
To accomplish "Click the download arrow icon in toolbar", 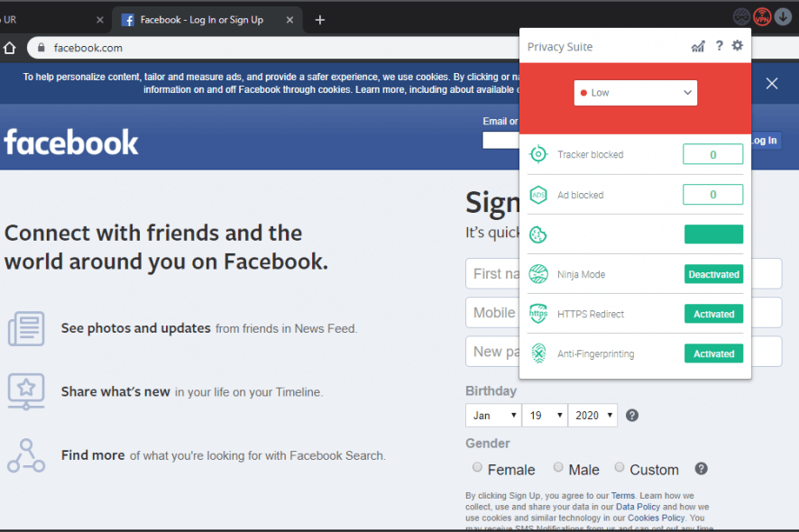I will (783, 17).
